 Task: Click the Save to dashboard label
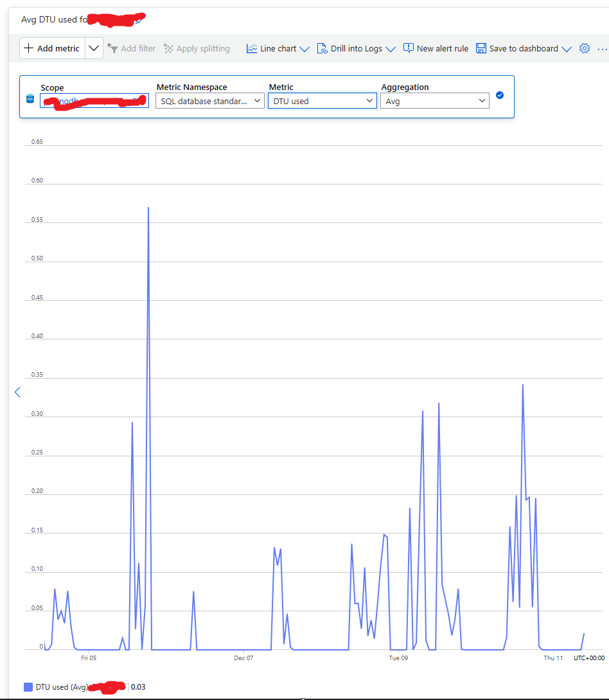524,48
